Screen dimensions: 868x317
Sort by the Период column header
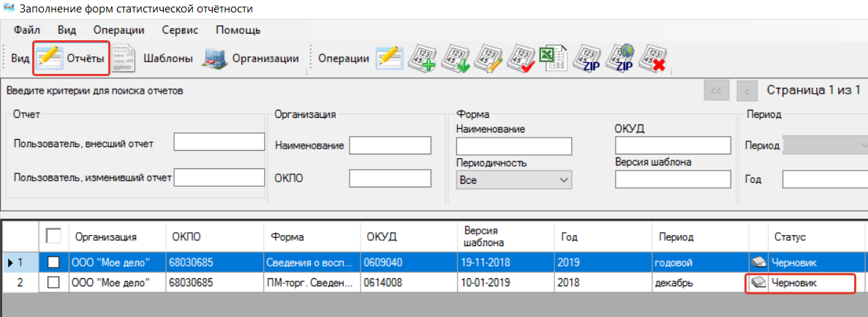click(701, 236)
